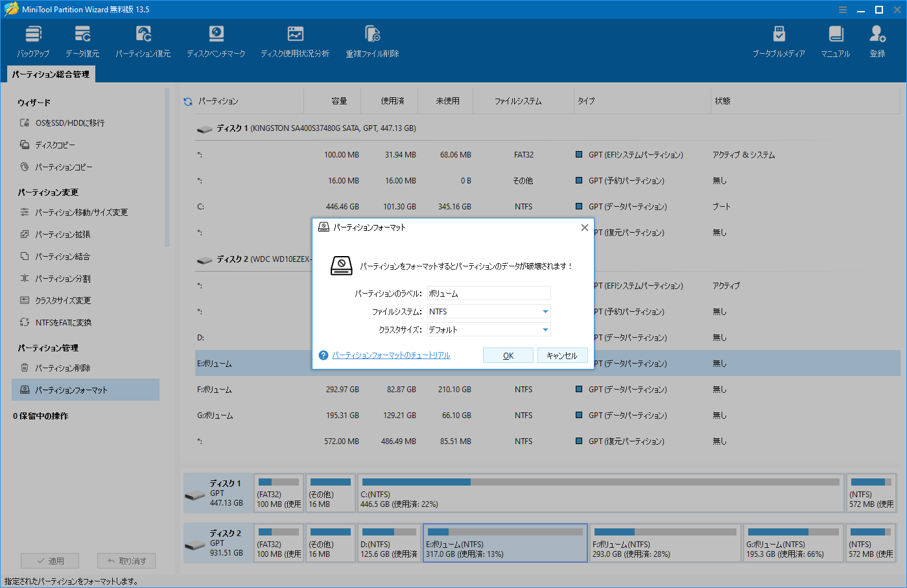This screenshot has height=588, width=907.
Task: Click the ブータブルメディア icon
Action: click(x=778, y=39)
